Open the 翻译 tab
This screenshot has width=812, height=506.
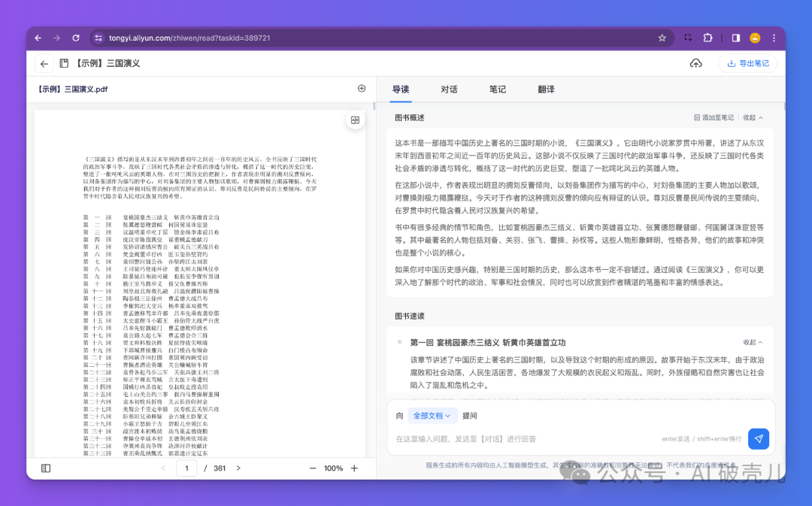545,89
